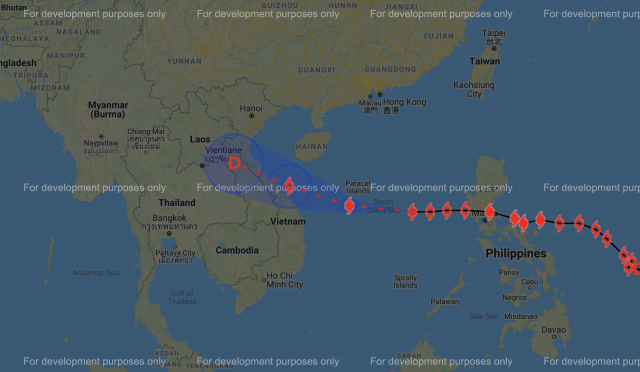This screenshot has width=640, height=372.
Task: Click the Philippines country label
Action: 516,254
